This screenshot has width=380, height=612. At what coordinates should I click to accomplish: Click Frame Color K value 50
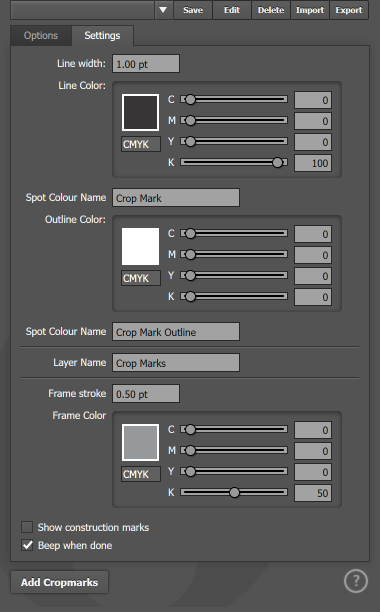pyautogui.click(x=313, y=493)
